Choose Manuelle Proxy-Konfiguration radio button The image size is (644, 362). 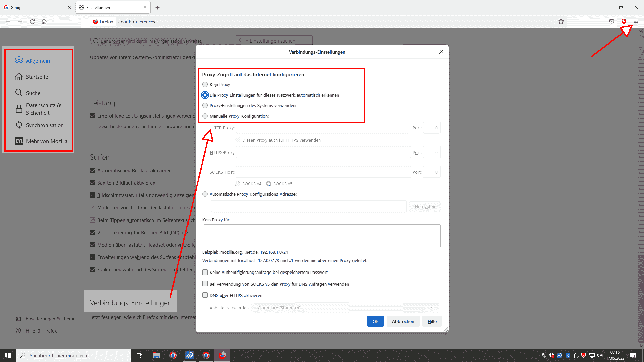coord(205,116)
